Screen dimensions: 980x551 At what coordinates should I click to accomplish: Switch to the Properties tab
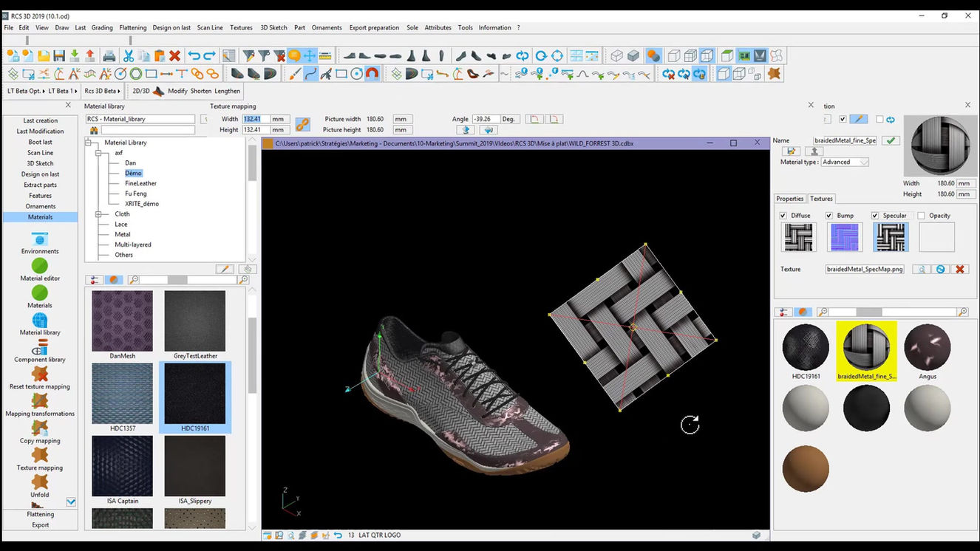(x=789, y=199)
